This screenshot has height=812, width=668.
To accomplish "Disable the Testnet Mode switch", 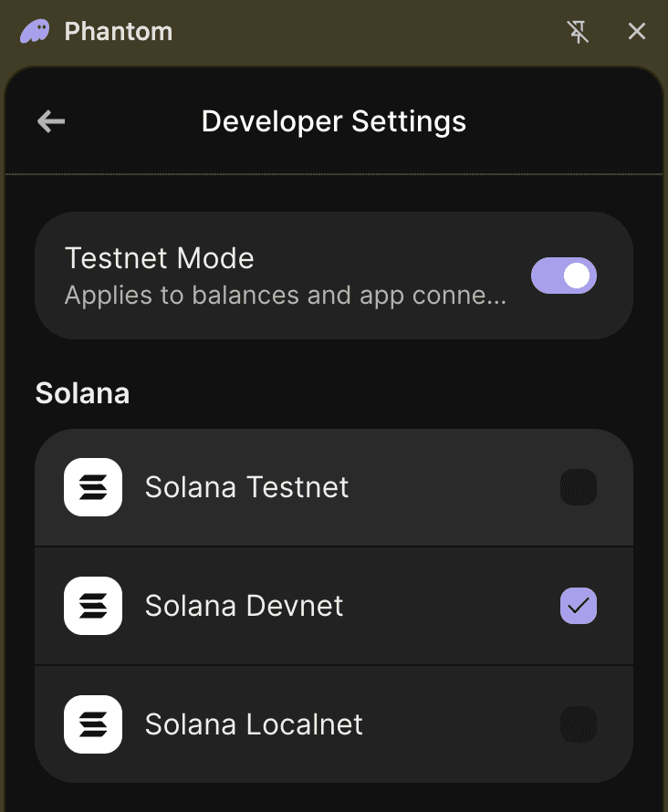I will tap(564, 276).
